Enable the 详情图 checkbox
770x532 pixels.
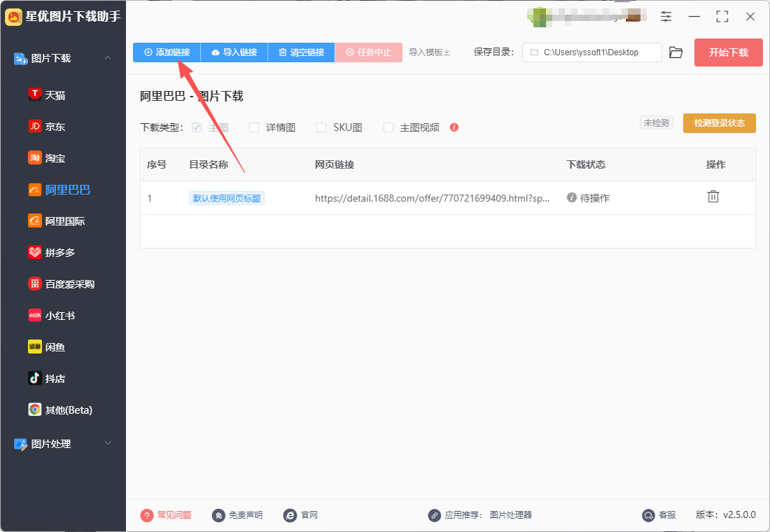click(x=254, y=127)
